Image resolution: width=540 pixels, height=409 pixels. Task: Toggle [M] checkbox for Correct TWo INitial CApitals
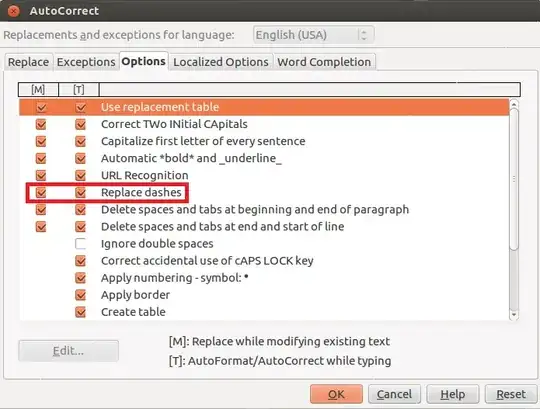pos(41,124)
